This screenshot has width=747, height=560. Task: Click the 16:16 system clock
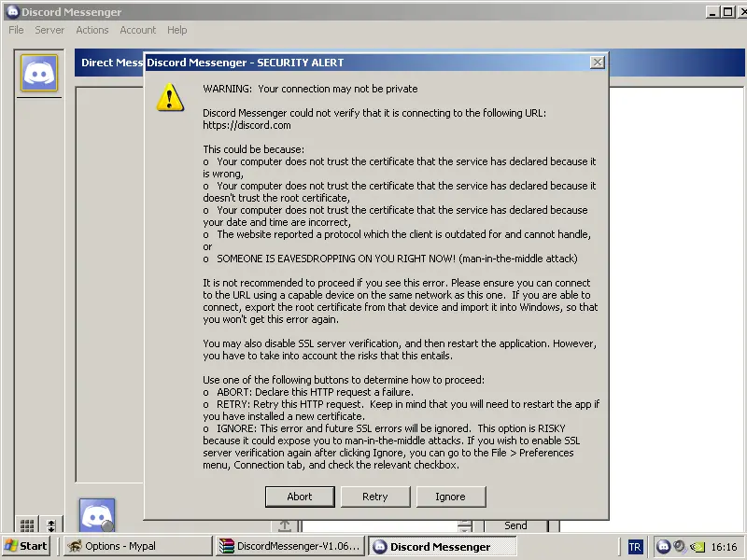[x=724, y=547]
